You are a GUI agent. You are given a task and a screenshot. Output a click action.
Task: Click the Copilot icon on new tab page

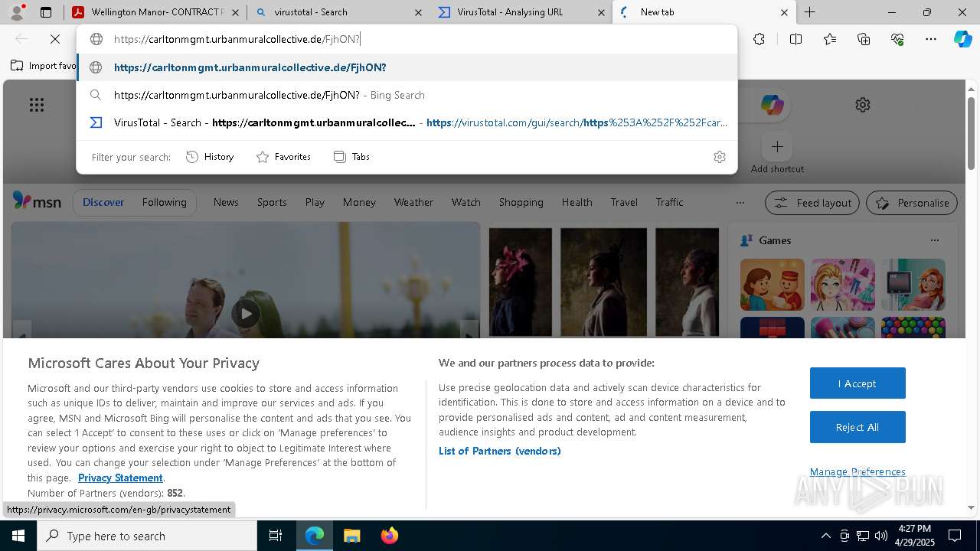point(772,105)
